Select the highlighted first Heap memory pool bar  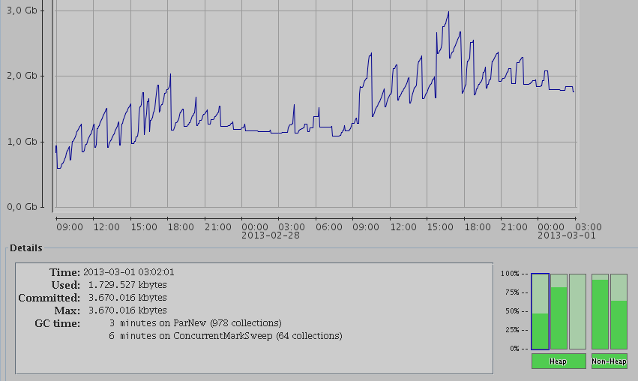click(x=540, y=311)
